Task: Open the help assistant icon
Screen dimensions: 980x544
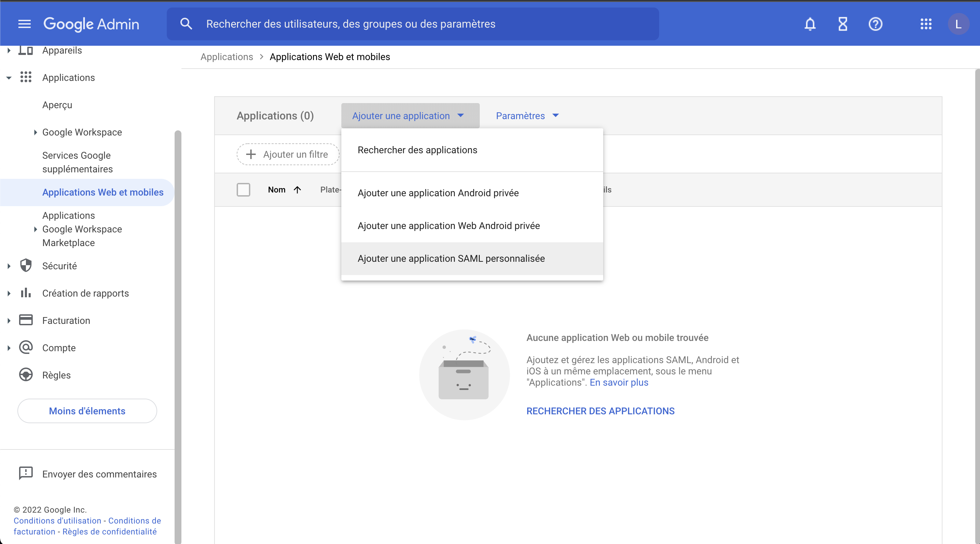Action: click(875, 24)
